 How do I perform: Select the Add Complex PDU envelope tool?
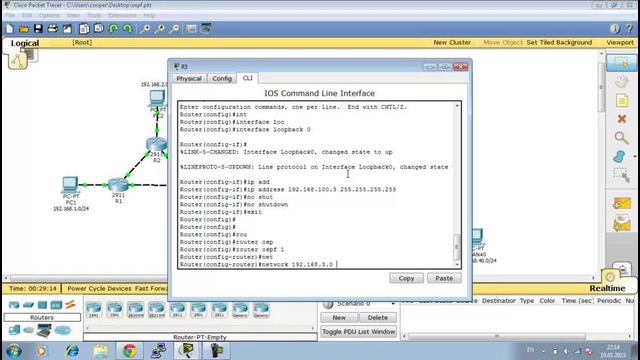click(622, 223)
